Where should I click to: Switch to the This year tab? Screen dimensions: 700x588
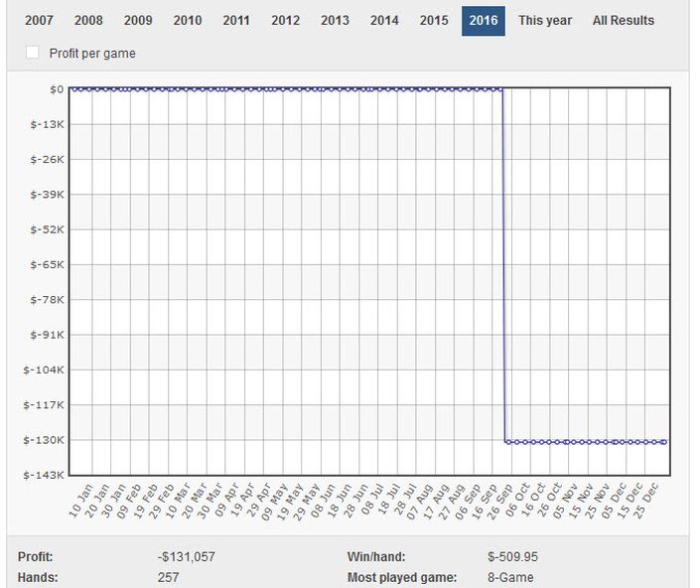[545, 21]
